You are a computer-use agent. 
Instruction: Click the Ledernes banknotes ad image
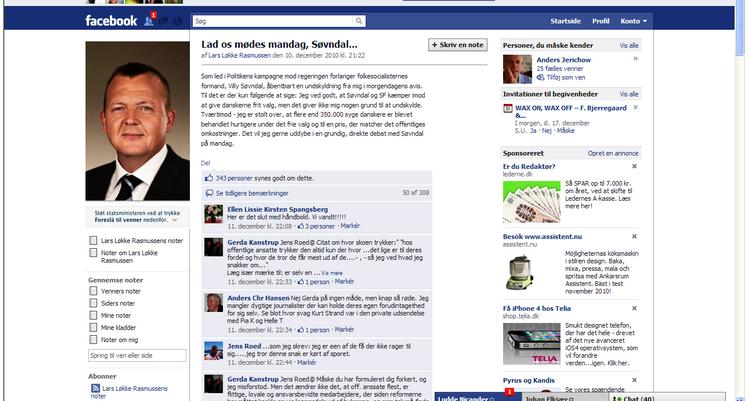click(531, 201)
